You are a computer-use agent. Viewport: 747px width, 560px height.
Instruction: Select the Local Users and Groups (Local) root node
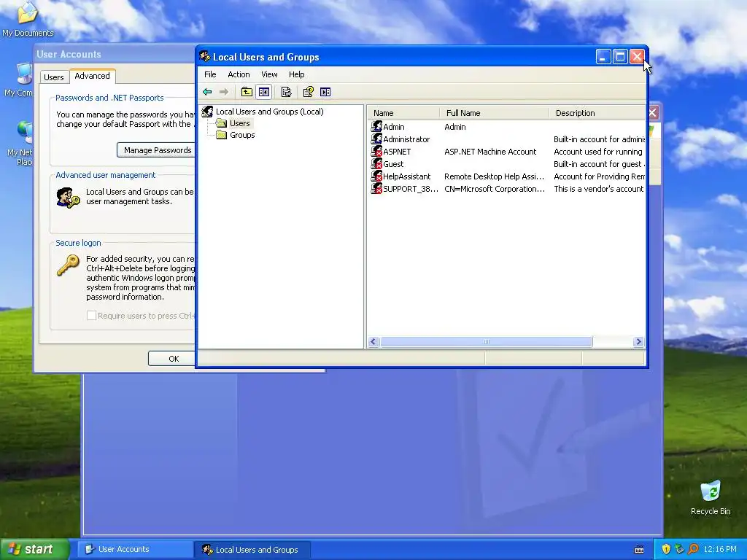click(x=270, y=112)
